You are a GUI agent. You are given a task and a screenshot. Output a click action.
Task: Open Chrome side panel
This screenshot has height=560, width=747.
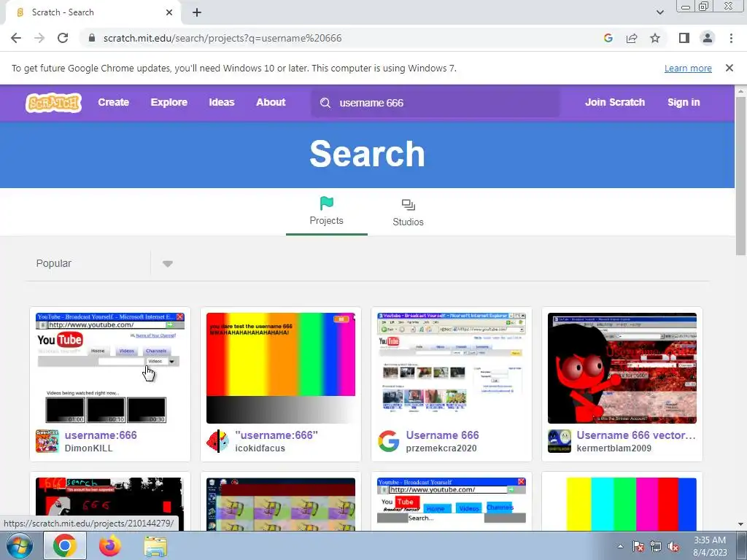(x=684, y=38)
